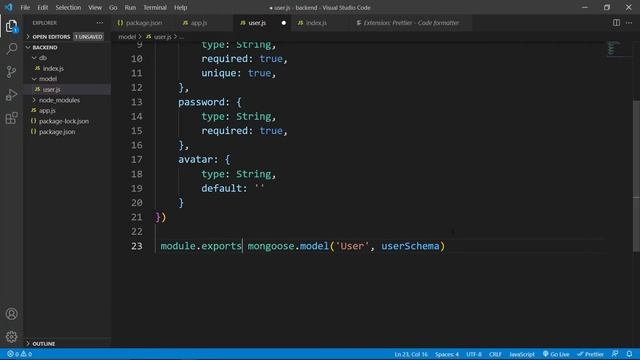Open the File menu
Image resolution: width=640 pixels, height=360 pixels.
pyautogui.click(x=25, y=7)
